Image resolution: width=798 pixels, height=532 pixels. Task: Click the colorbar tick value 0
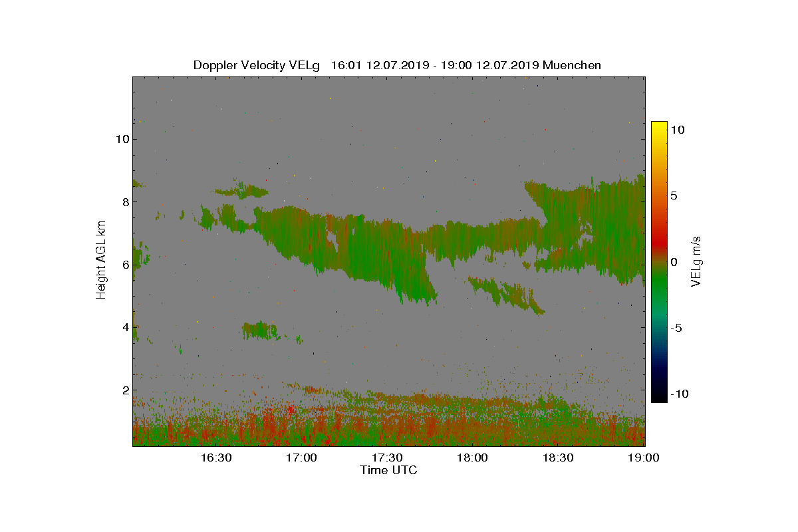click(674, 262)
